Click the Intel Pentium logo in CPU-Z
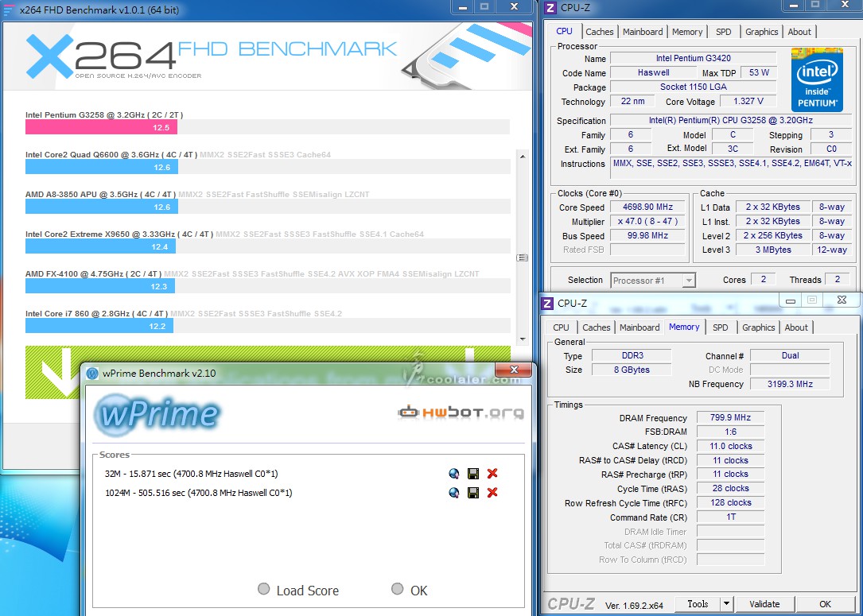 [x=818, y=80]
